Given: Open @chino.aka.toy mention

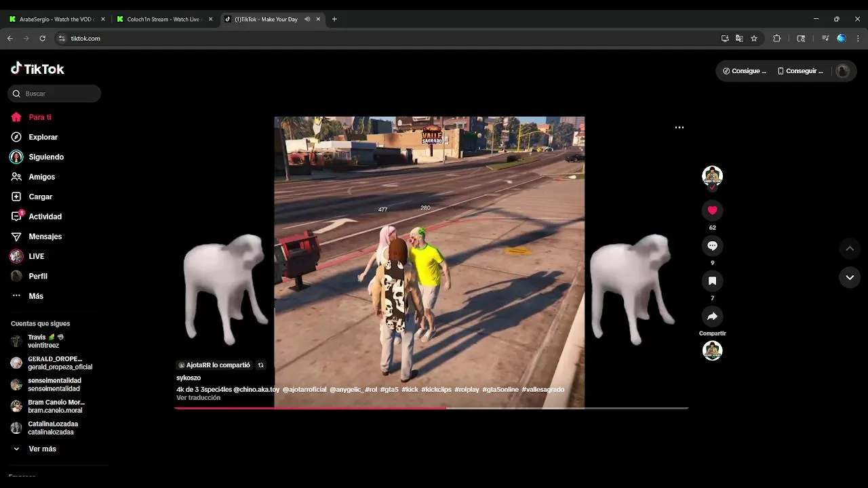Looking at the screenshot, I should coord(256,390).
